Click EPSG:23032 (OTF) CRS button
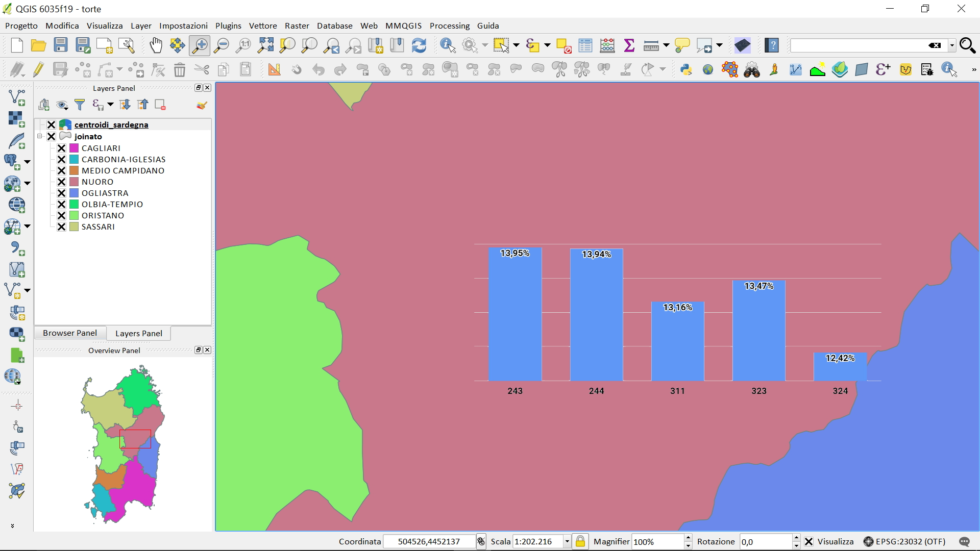This screenshot has height=551, width=980. pos(904,541)
